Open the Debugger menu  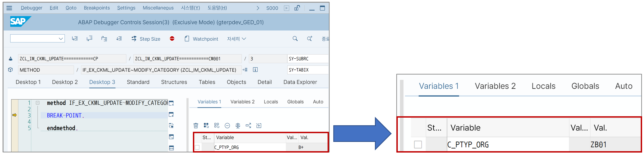32,8
